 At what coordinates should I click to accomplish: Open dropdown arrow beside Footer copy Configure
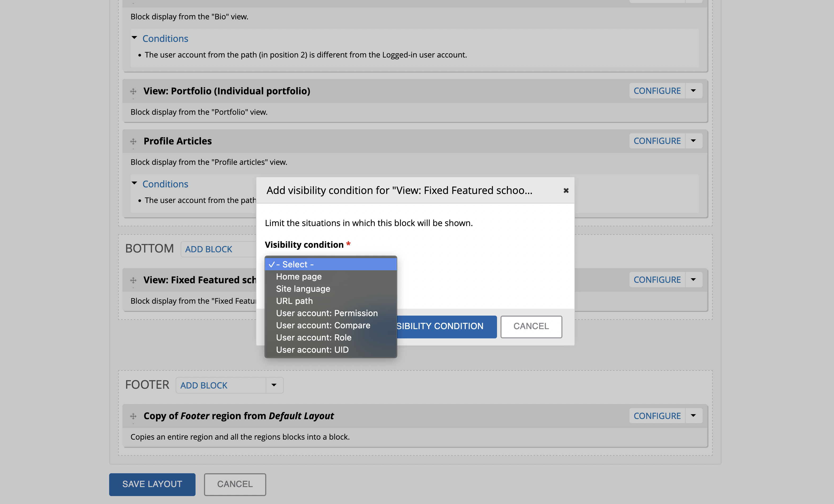pyautogui.click(x=693, y=416)
